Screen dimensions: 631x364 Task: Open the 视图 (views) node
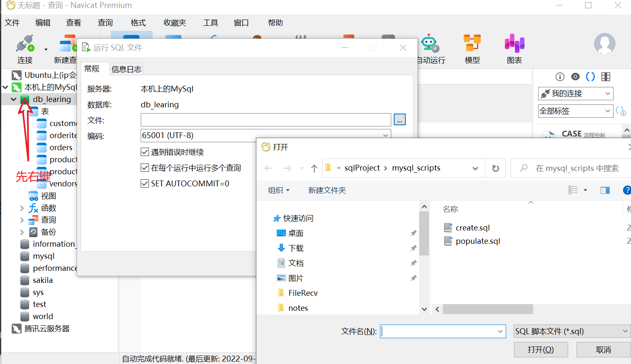coord(48,196)
